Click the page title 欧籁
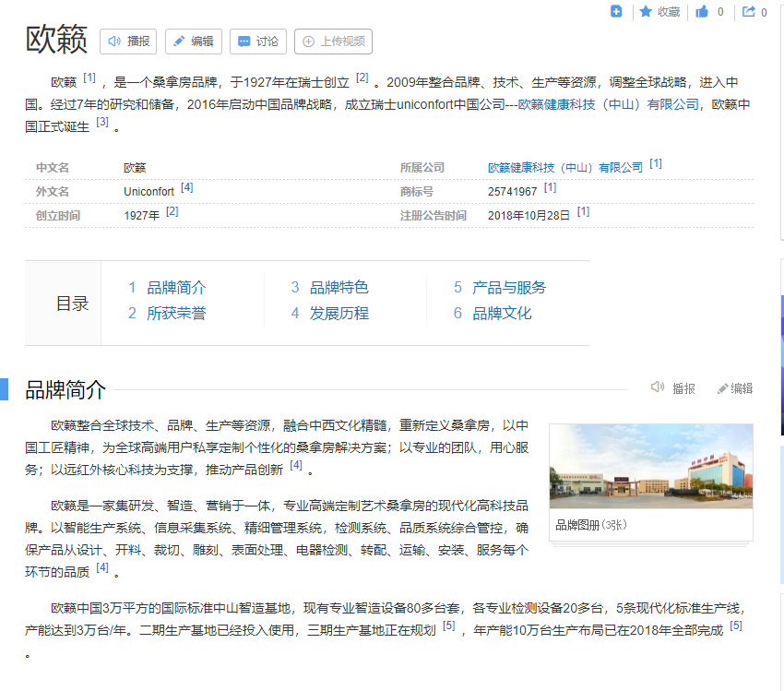 [x=56, y=39]
